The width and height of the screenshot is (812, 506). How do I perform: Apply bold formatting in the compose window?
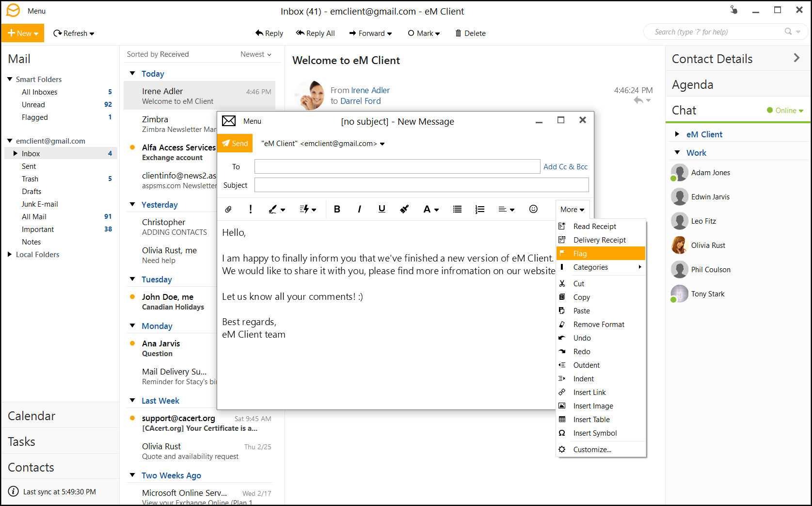(337, 209)
